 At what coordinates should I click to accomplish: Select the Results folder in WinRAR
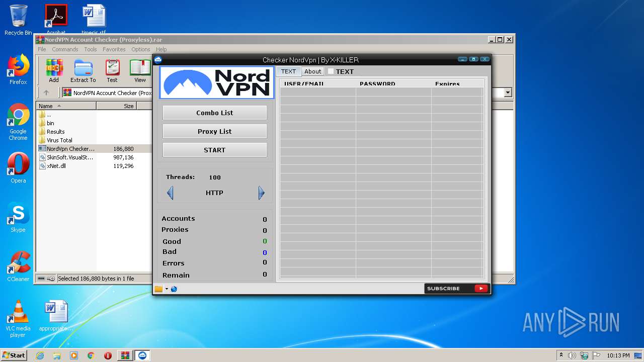pos(55,132)
